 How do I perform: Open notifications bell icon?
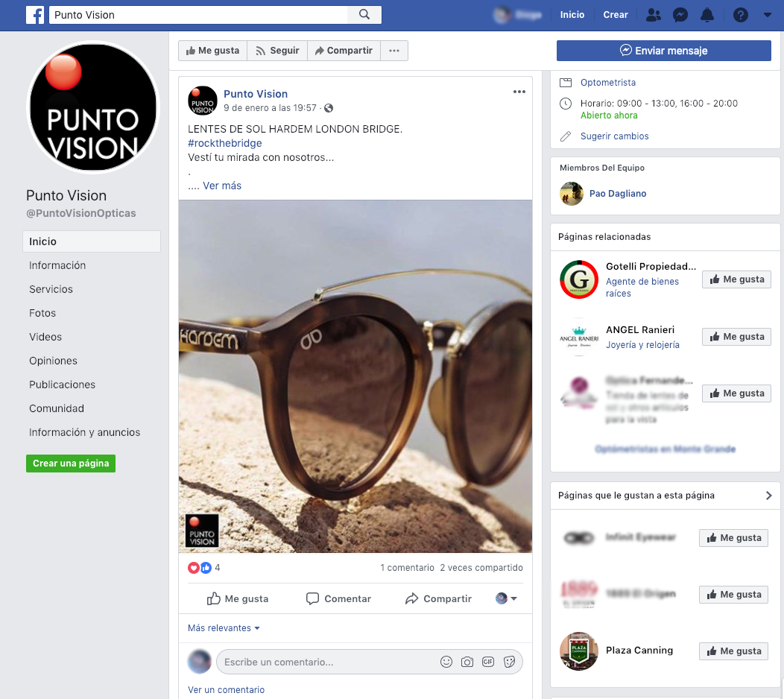707,15
